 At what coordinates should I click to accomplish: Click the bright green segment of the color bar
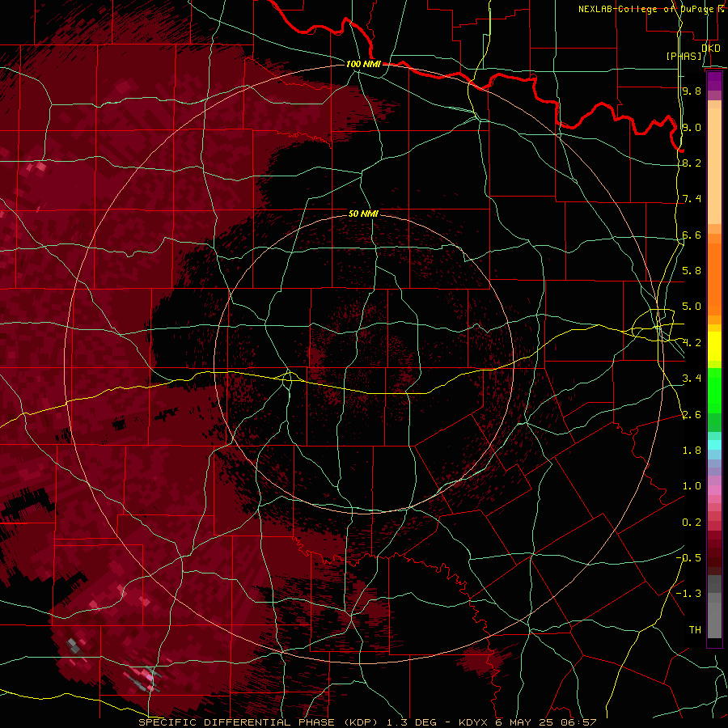click(x=714, y=390)
